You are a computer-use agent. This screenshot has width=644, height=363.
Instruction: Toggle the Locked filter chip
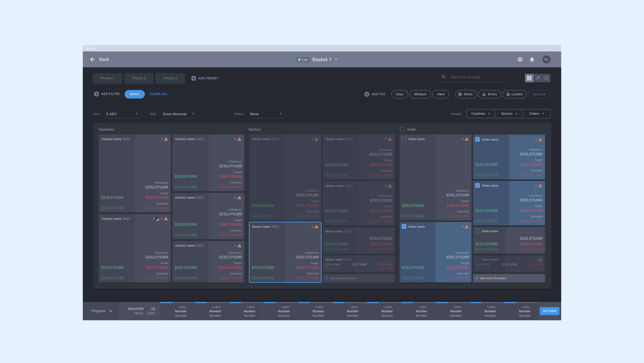pos(514,94)
